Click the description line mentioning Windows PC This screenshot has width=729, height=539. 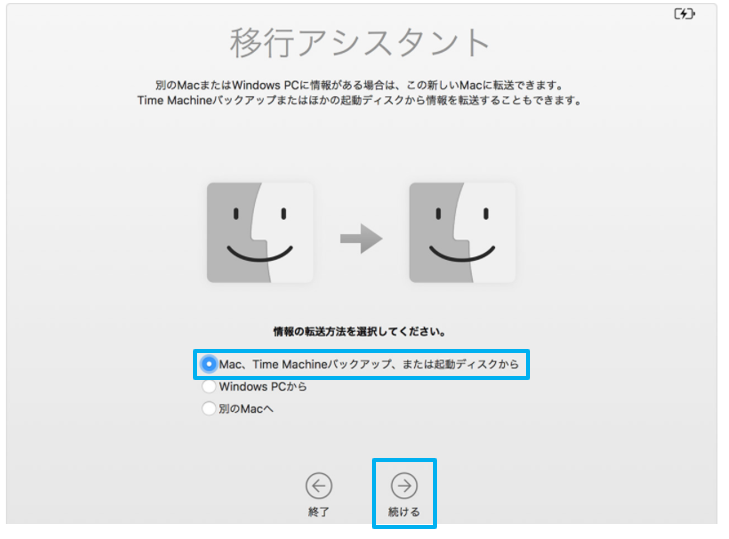(x=359, y=86)
